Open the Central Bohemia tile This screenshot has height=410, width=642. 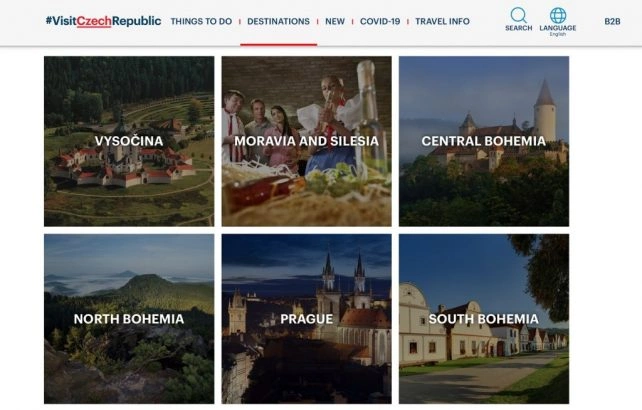point(484,141)
